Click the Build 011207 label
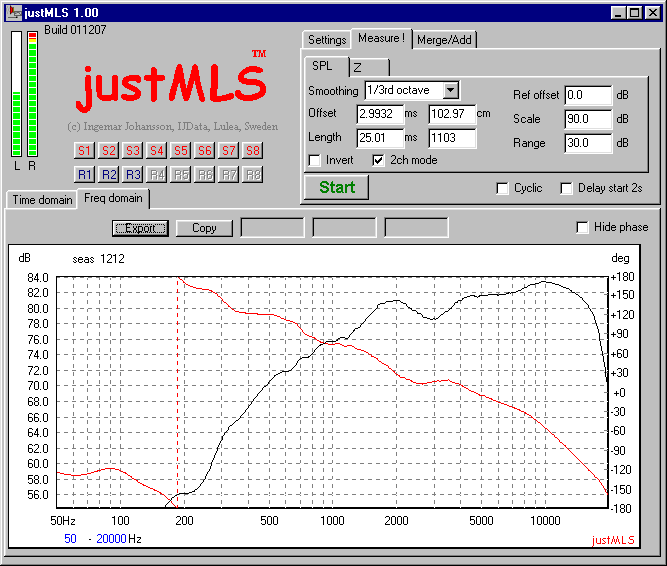Image resolution: width=667 pixels, height=566 pixels. (x=75, y=30)
